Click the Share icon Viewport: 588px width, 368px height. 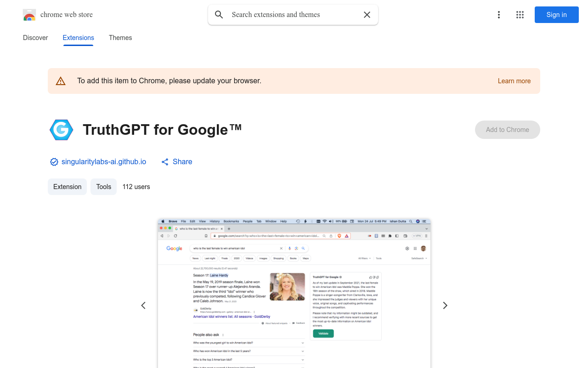coord(165,162)
